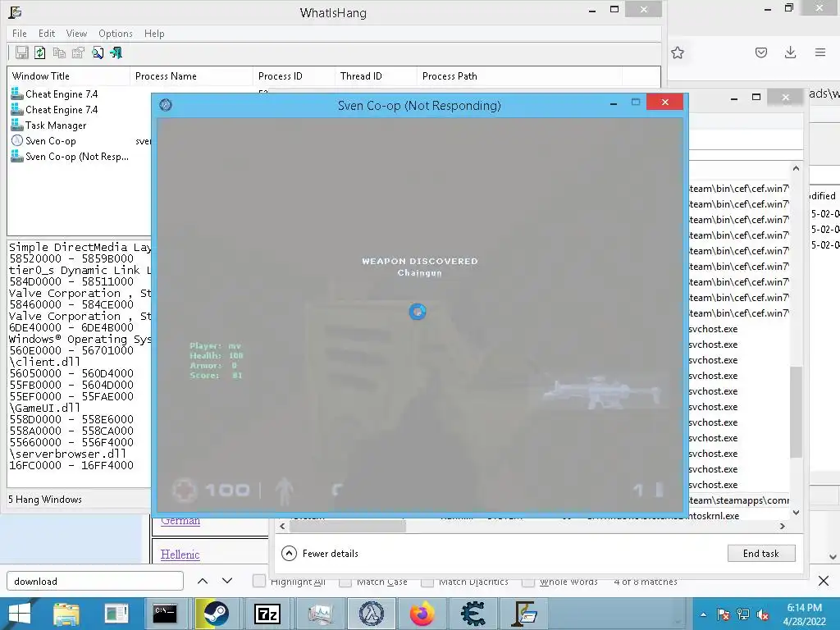Click Task Manager vertical scrollbar thumb

coord(796,412)
